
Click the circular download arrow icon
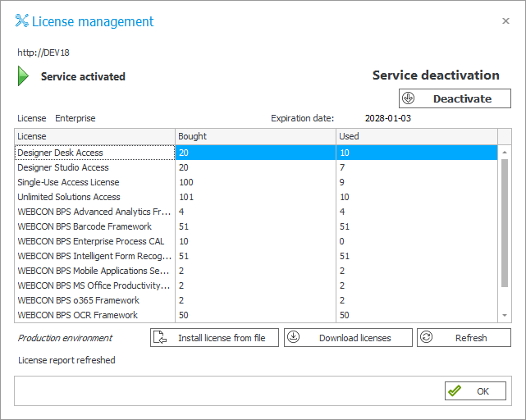[x=293, y=337]
